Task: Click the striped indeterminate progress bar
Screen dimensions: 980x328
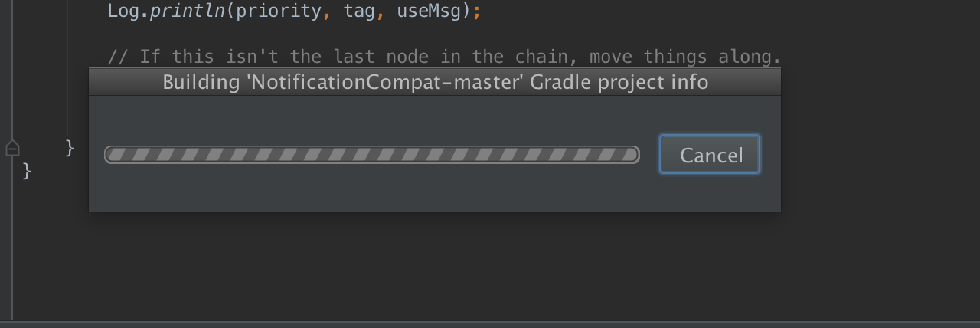Action: (372, 155)
